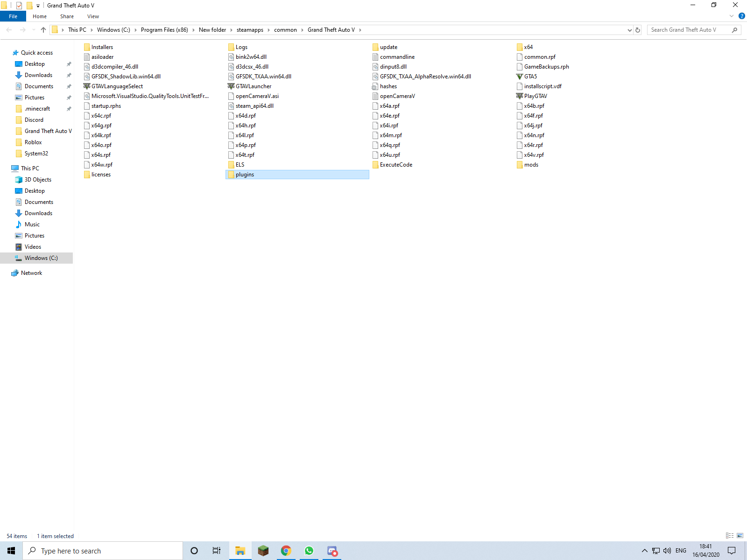Select GTAVLanguageSelect program icon

87,86
